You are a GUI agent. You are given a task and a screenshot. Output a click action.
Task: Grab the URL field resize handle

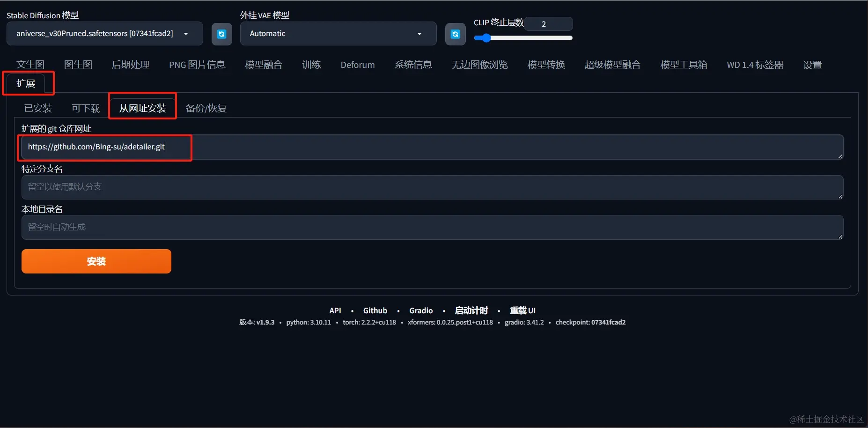[840, 156]
